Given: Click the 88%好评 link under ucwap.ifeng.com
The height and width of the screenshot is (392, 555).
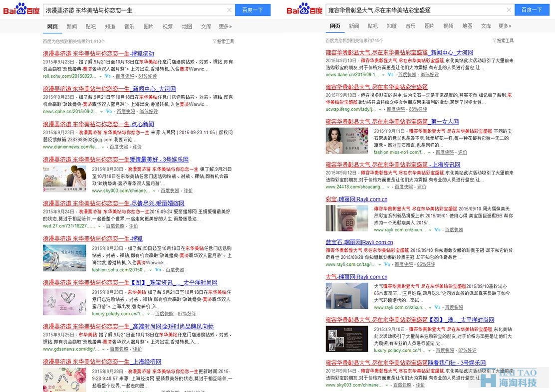Looking at the screenshot, I should point(418,110).
